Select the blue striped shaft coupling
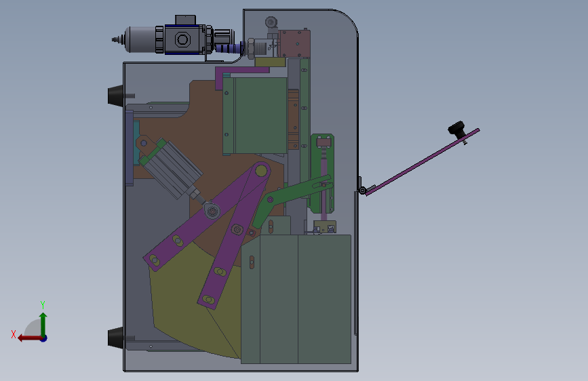This screenshot has width=588, height=381. click(x=229, y=48)
